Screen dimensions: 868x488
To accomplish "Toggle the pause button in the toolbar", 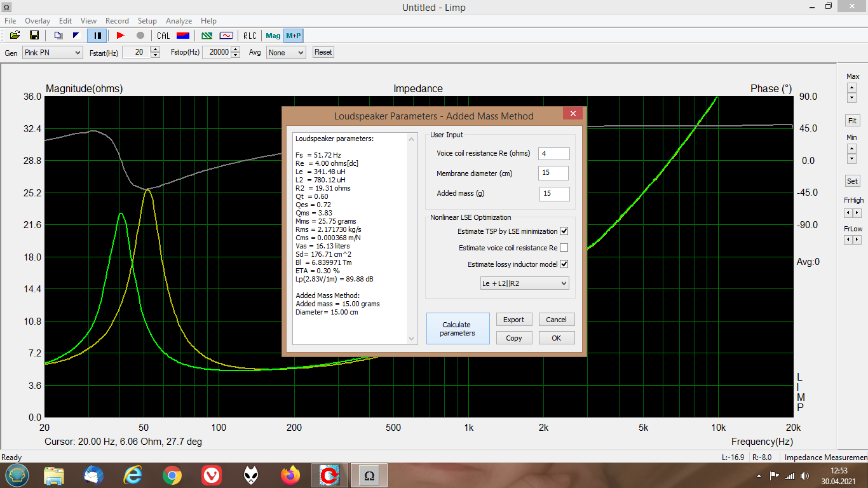I will (x=97, y=36).
